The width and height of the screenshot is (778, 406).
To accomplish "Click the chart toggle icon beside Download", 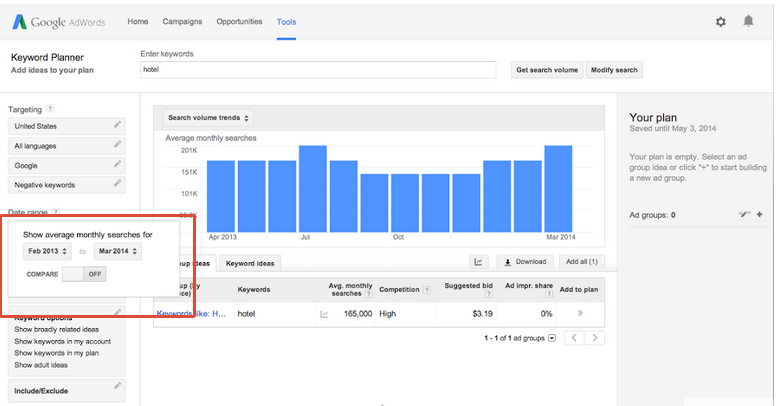I will click(478, 262).
